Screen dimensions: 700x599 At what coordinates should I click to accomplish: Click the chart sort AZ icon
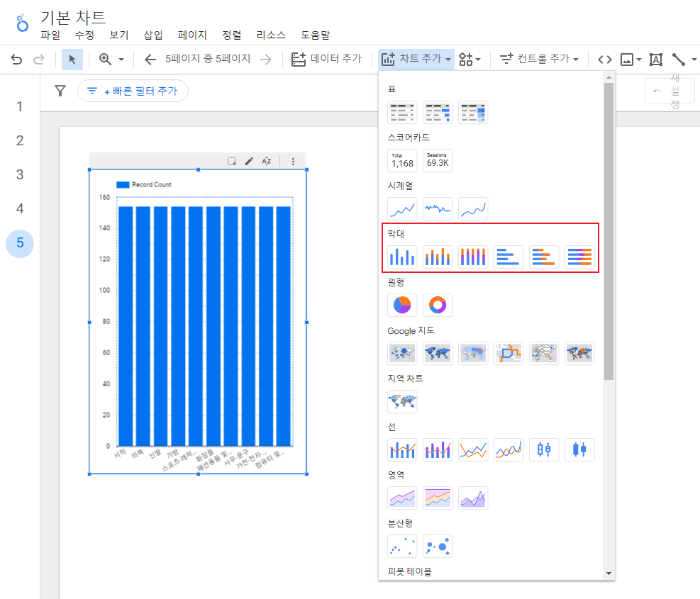[267, 161]
